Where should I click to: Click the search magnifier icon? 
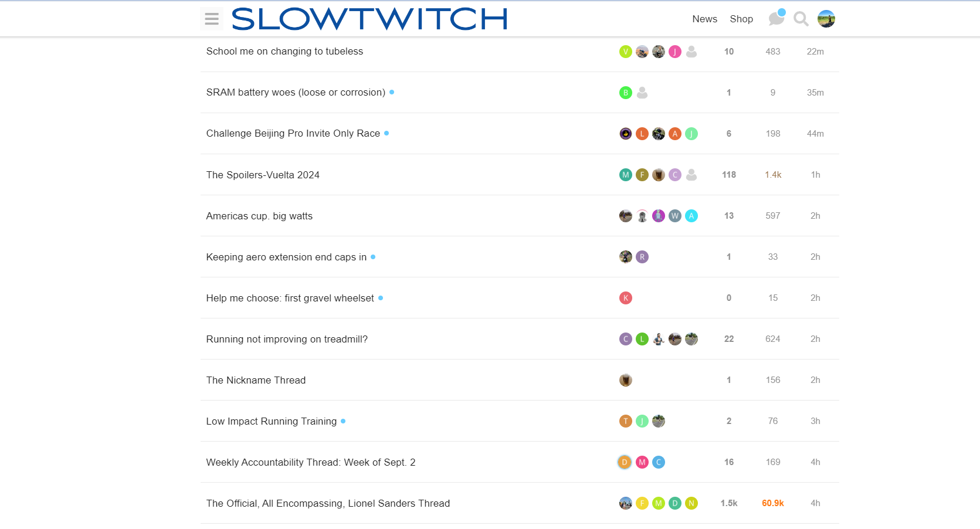[801, 19]
